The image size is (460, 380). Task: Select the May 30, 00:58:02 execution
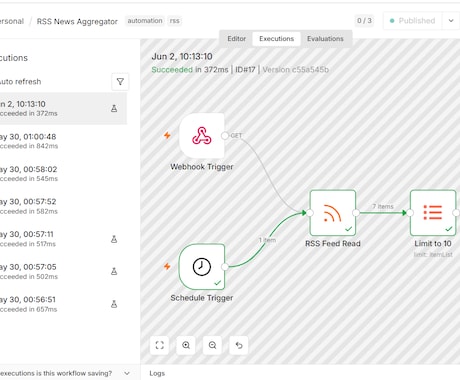pos(63,174)
